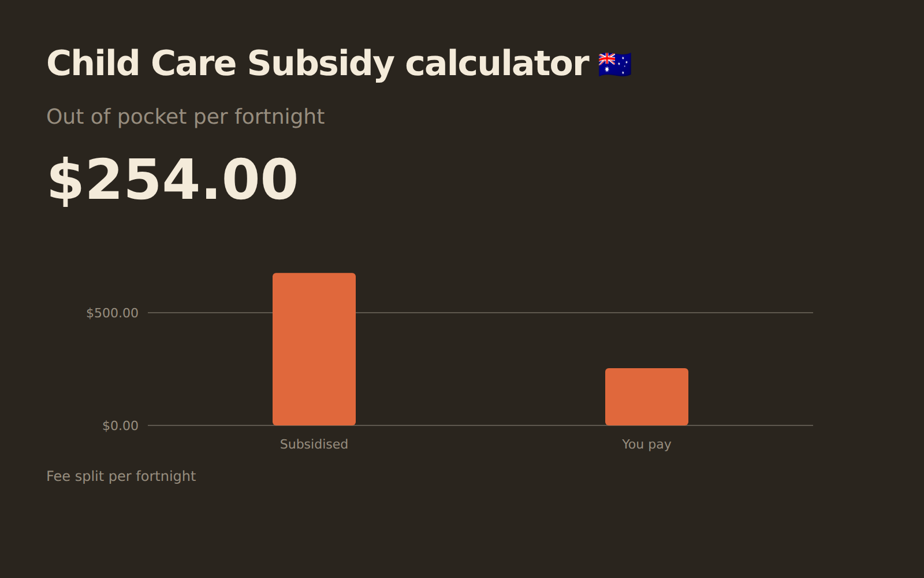The width and height of the screenshot is (924, 578).
Task: Click the Subsidised category label
Action: pos(314,444)
